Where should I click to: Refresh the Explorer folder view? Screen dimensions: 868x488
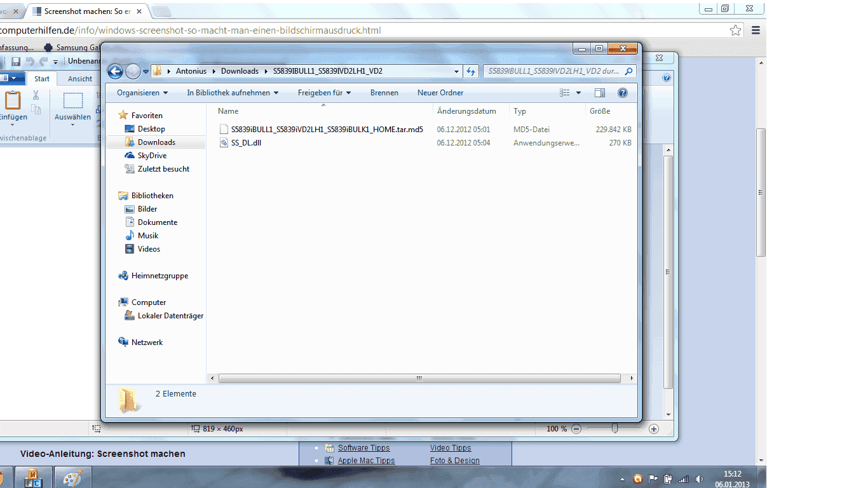pos(471,71)
